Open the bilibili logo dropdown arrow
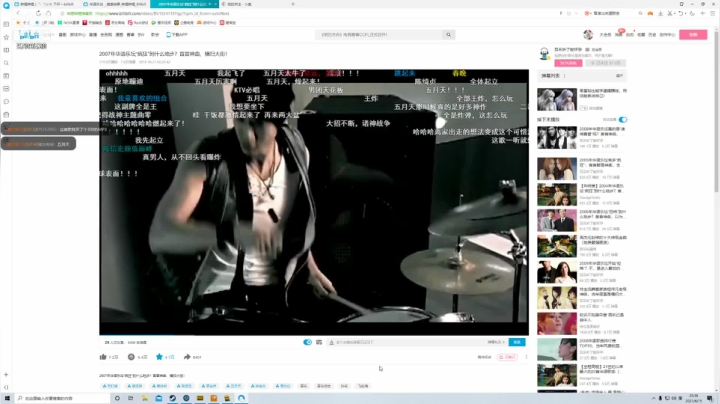 [x=52, y=35]
